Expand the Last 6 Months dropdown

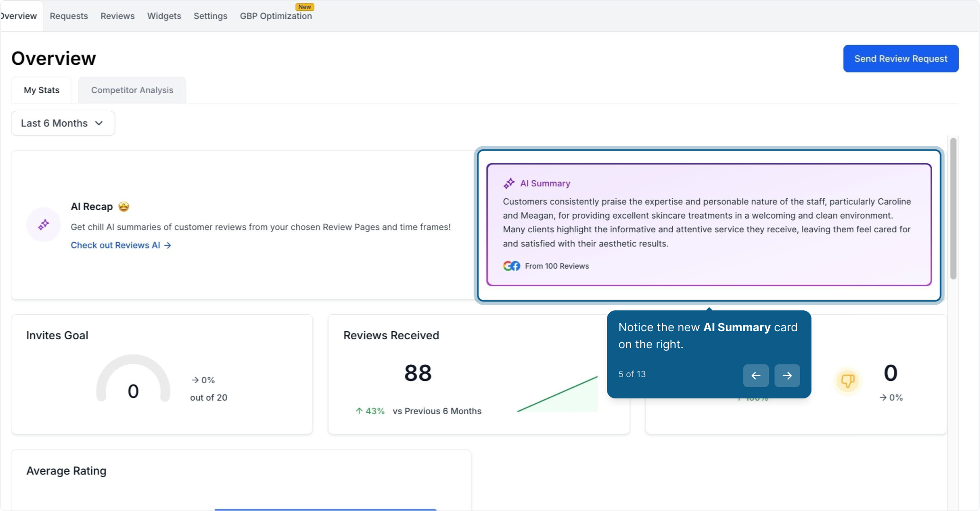click(63, 123)
